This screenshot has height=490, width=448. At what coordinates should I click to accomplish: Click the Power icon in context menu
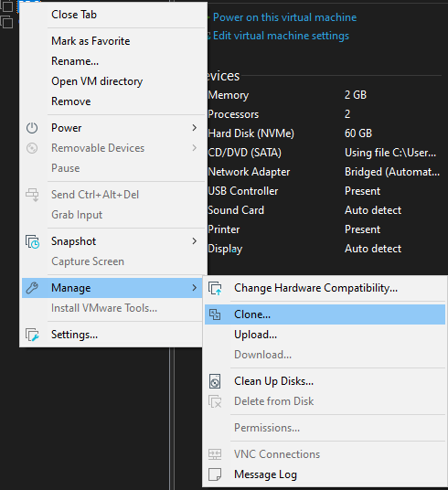pyautogui.click(x=32, y=128)
